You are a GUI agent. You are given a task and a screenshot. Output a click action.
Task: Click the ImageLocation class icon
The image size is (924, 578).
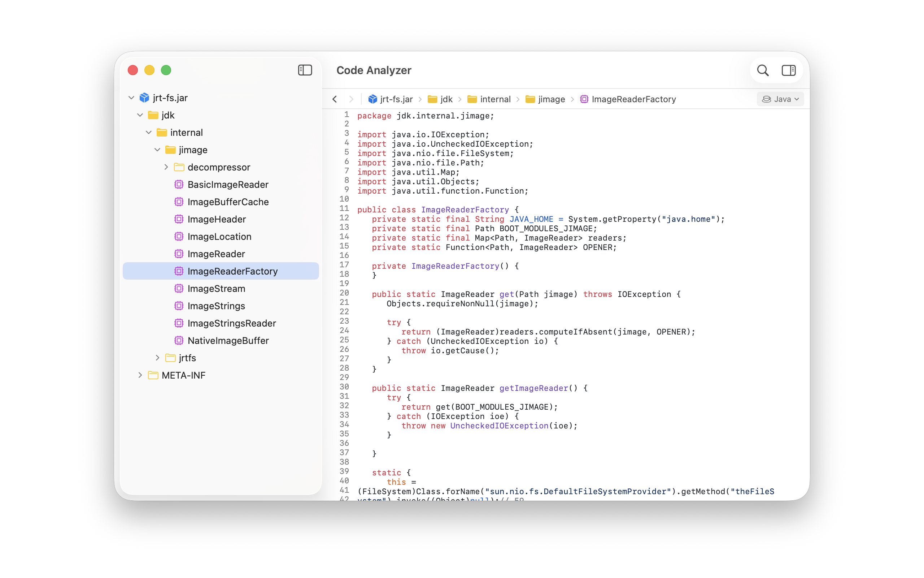click(179, 237)
